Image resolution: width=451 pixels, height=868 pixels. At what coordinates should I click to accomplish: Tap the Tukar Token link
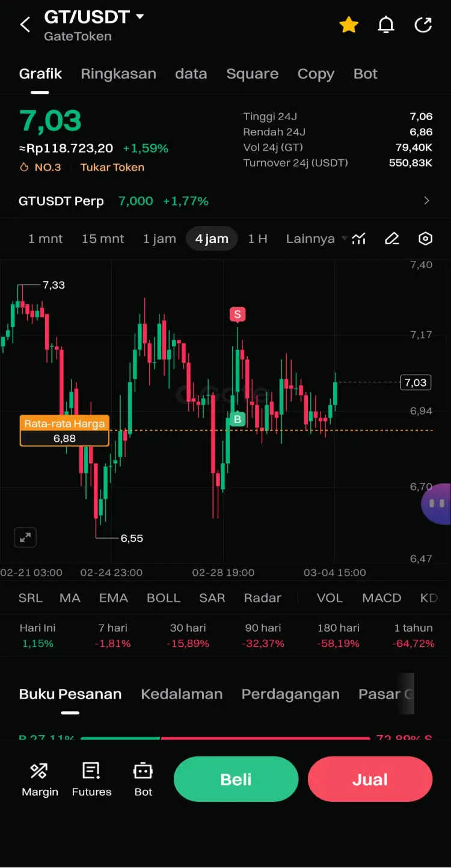point(112,167)
